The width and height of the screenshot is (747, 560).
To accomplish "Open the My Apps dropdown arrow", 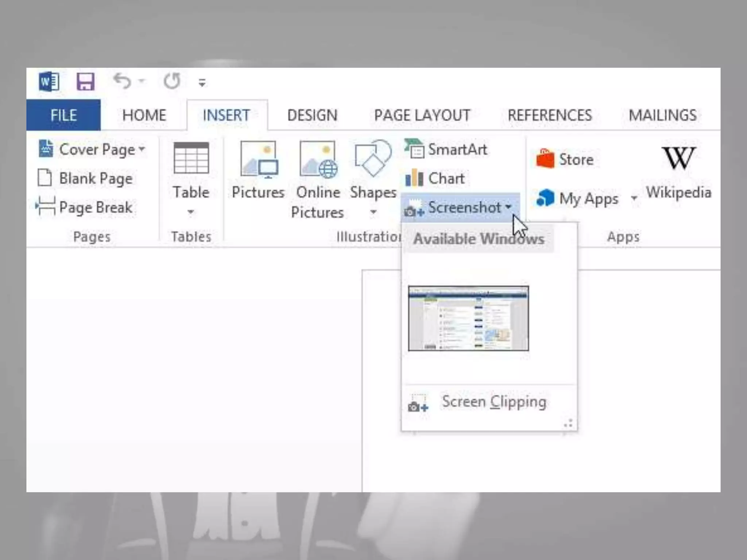I will click(x=634, y=198).
